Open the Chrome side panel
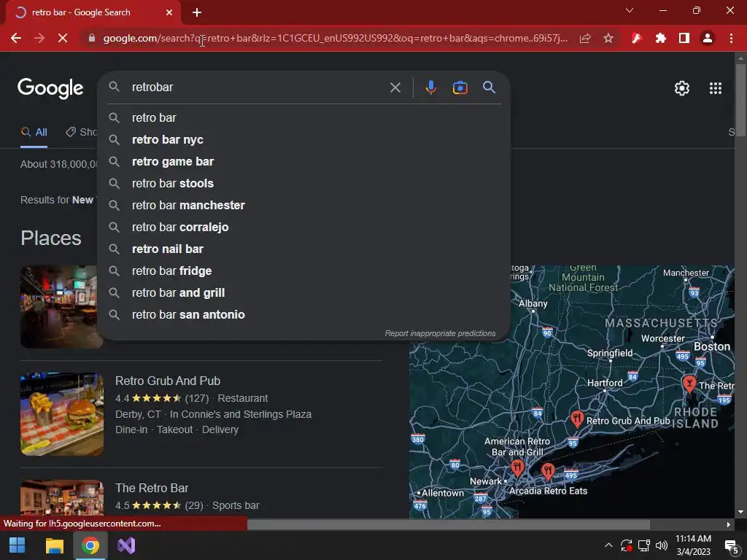Image resolution: width=747 pixels, height=560 pixels. [x=684, y=38]
